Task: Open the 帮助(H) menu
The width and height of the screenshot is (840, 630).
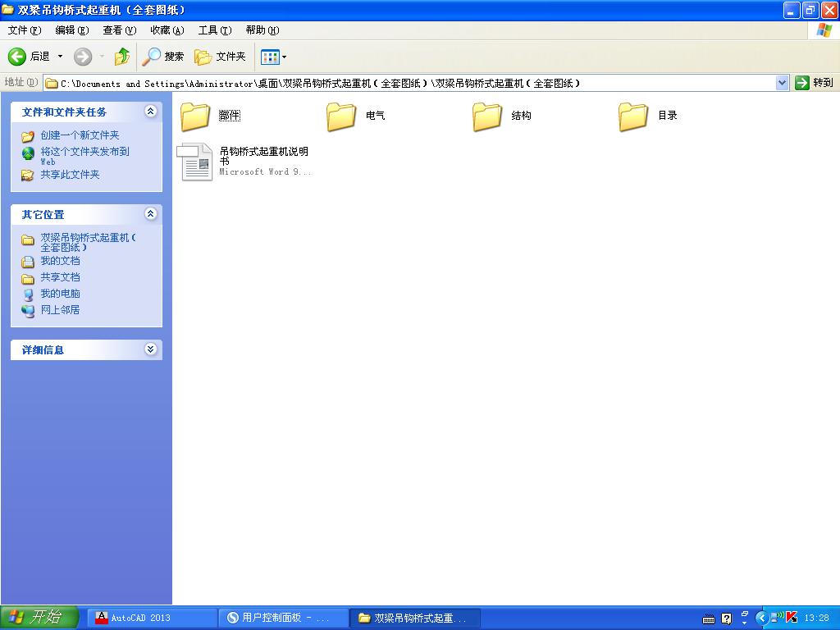Action: tap(262, 30)
